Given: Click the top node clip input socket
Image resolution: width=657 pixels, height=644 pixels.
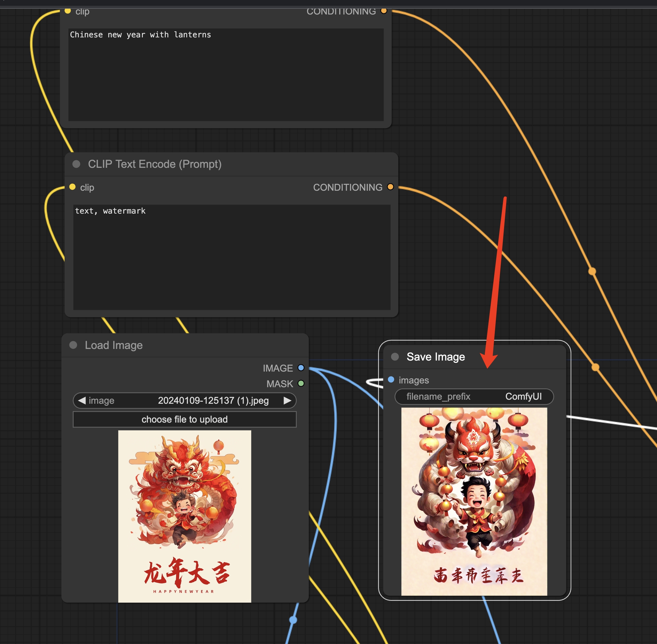Looking at the screenshot, I should (x=67, y=11).
